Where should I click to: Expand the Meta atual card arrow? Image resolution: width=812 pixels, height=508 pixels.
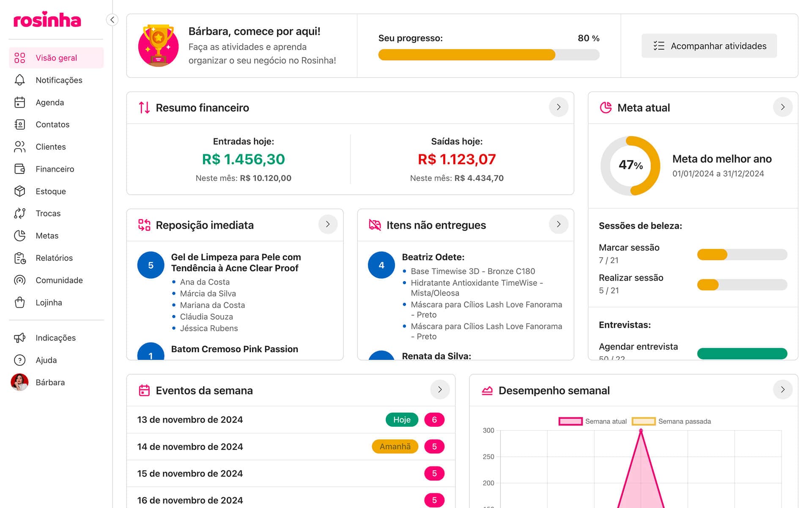(x=782, y=108)
